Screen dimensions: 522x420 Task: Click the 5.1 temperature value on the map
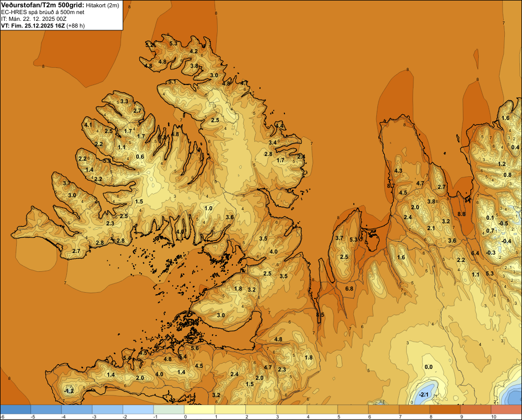pos(172,82)
